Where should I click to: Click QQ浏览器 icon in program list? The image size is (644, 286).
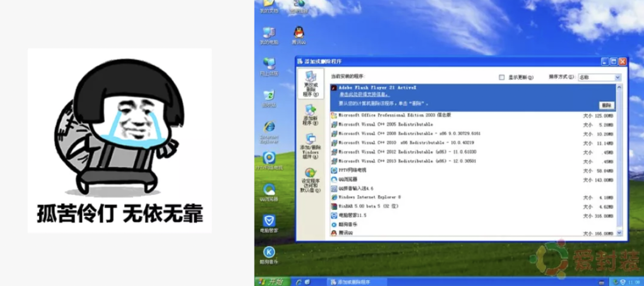point(334,179)
